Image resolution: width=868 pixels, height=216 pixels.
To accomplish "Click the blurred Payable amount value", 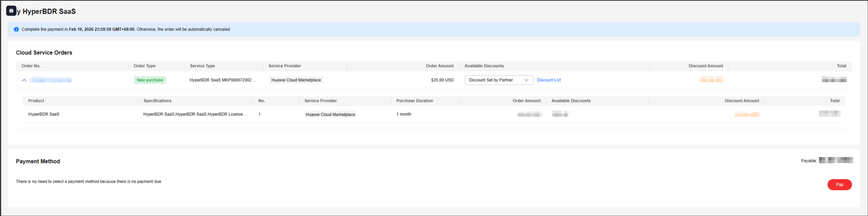I will pos(836,160).
